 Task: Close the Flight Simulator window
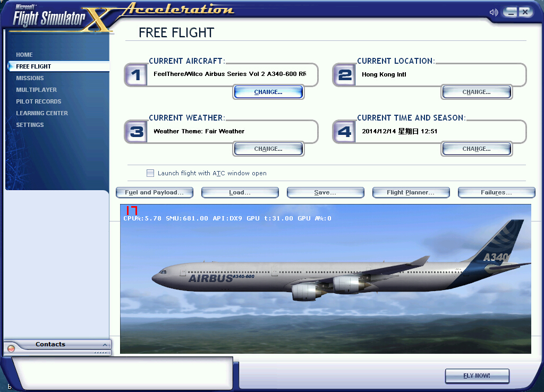coord(525,12)
